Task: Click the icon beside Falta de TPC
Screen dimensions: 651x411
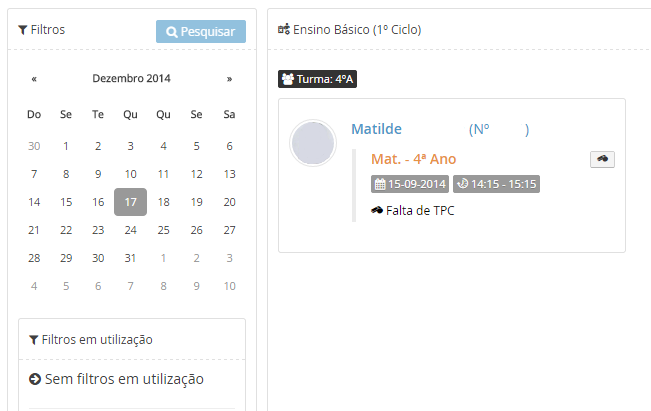Action: pos(376,211)
